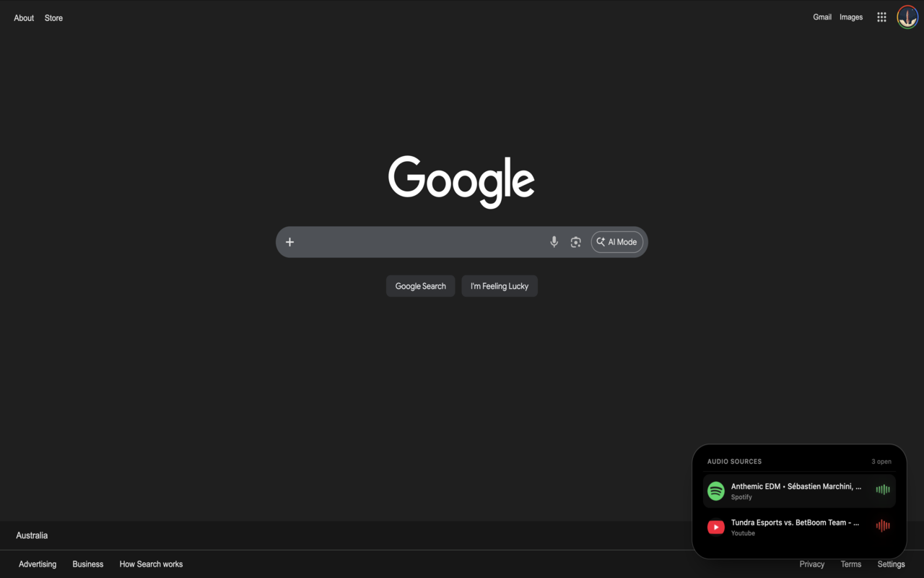Open the Business footer link
The height and width of the screenshot is (578, 924).
(x=88, y=564)
